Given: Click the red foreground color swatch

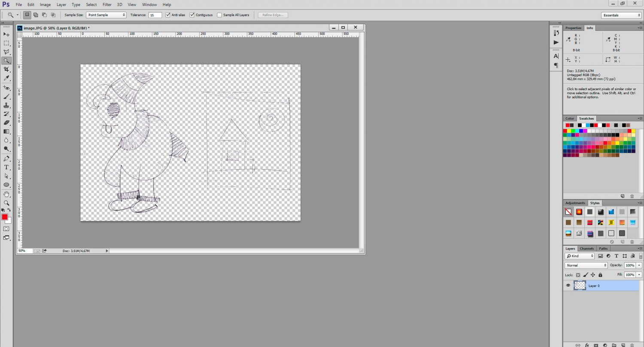Looking at the screenshot, I should [x=5, y=217].
